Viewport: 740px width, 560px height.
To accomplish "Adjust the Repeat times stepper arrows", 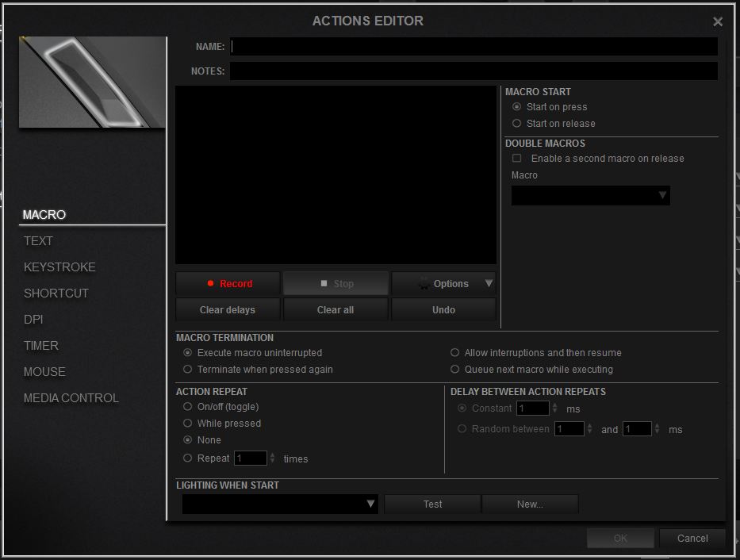I will pyautogui.click(x=272, y=458).
